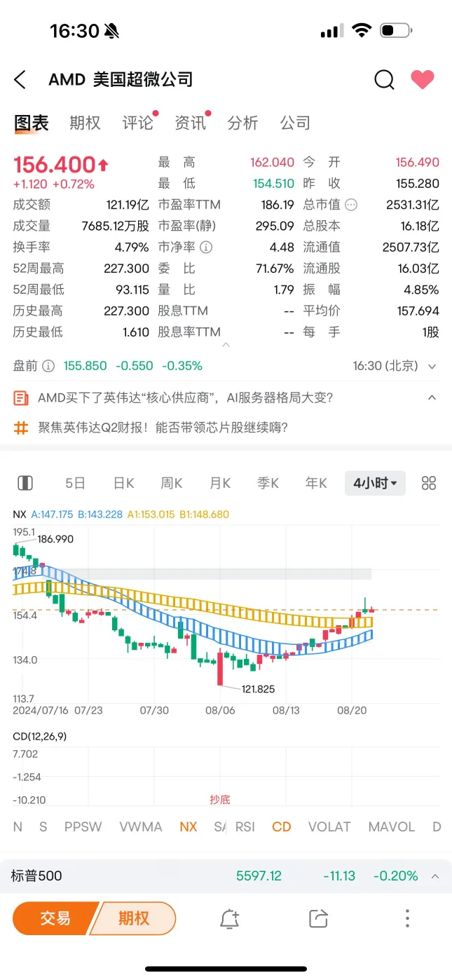Viewport: 452px width, 980px height.
Task: Tap the AMD 美国超微公司 title
Action: tap(121, 80)
